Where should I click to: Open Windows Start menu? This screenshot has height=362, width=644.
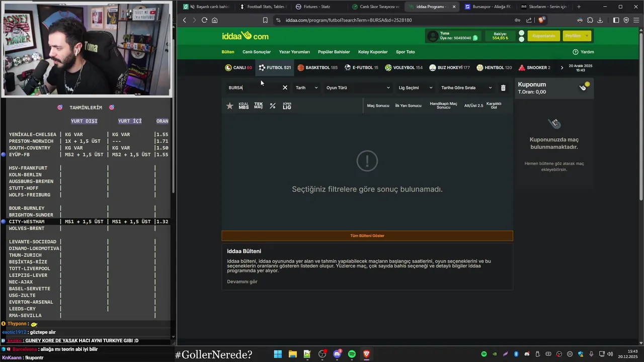(x=278, y=354)
